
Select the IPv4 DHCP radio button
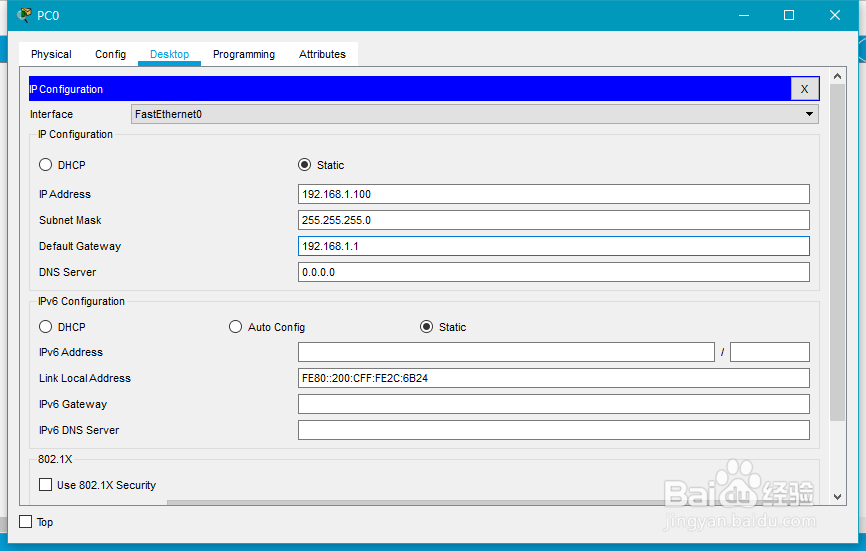(45, 165)
